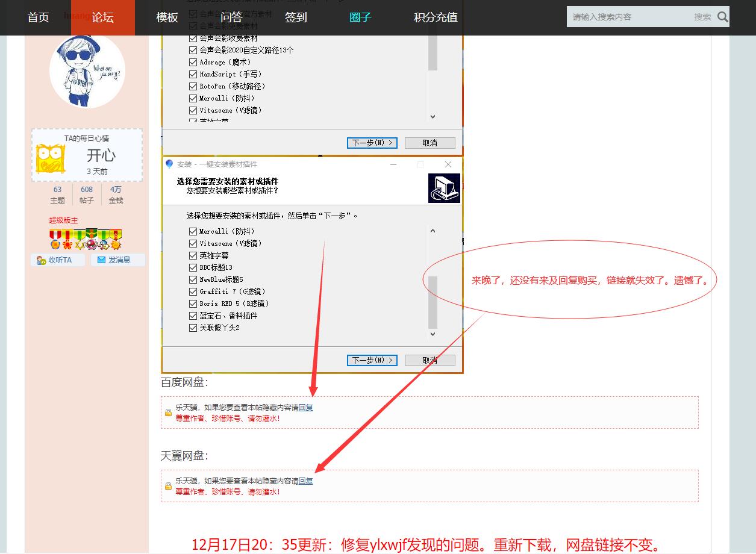The height and width of the screenshot is (554, 756).
Task: Click 取消 in the upper installer dialog
Action: pyautogui.click(x=430, y=143)
